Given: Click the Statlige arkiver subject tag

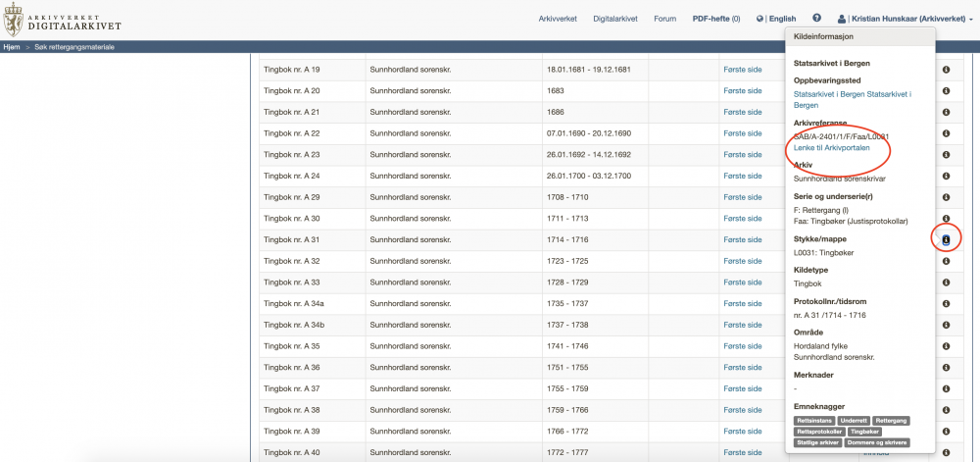Looking at the screenshot, I should (817, 442).
